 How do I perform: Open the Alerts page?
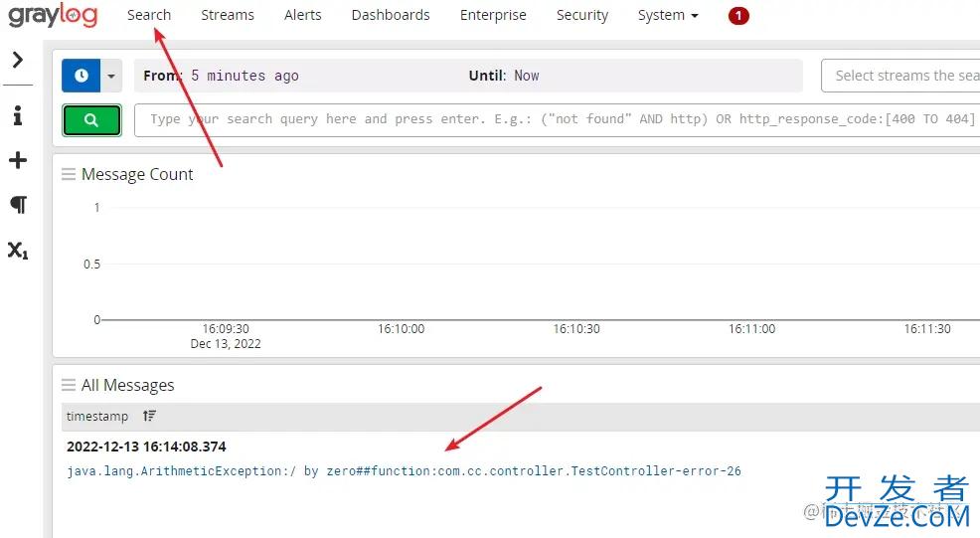pos(302,15)
